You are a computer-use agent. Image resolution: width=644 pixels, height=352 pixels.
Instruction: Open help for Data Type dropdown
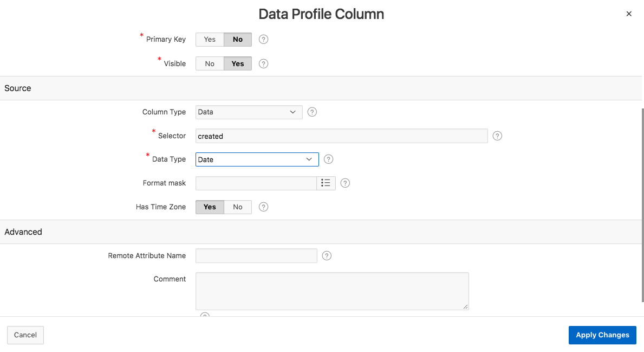pos(328,159)
